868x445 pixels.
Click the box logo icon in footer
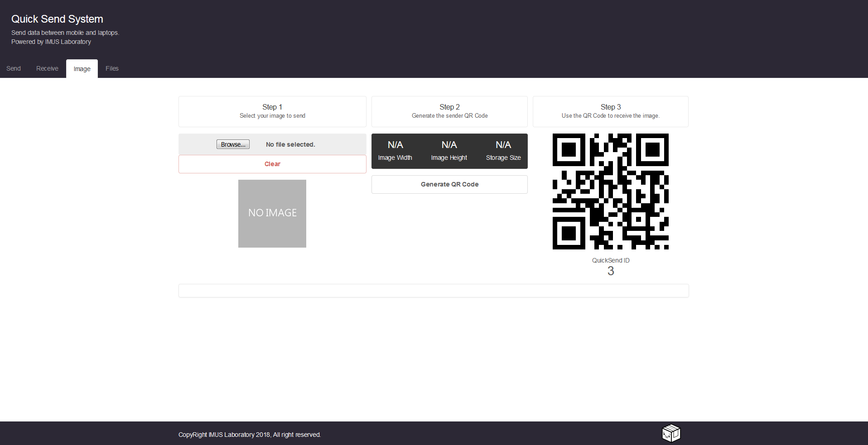(671, 433)
